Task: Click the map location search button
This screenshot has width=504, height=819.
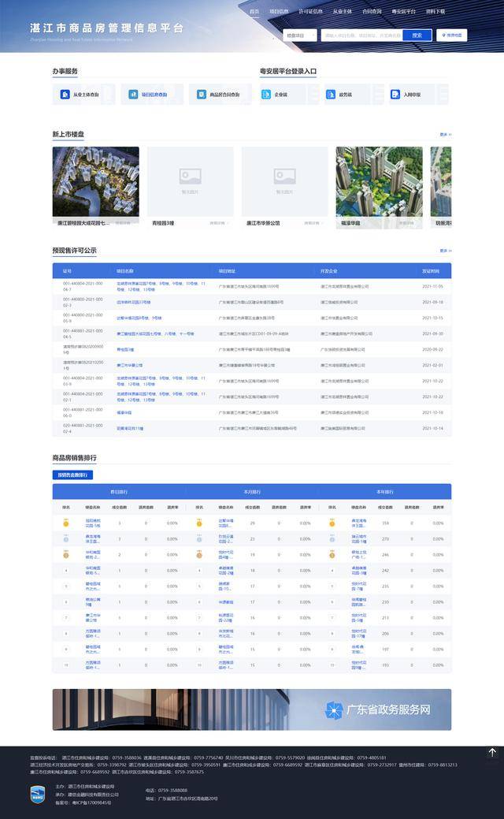Action: 452,35
